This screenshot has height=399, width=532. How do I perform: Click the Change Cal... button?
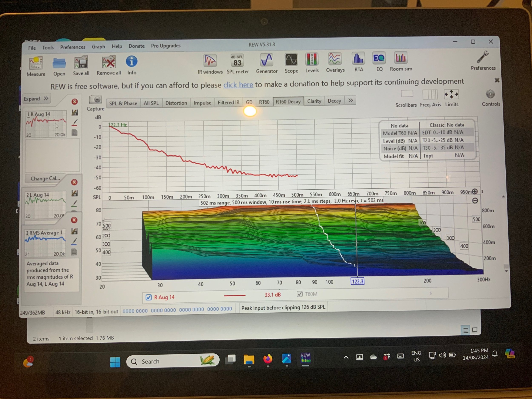click(x=45, y=179)
